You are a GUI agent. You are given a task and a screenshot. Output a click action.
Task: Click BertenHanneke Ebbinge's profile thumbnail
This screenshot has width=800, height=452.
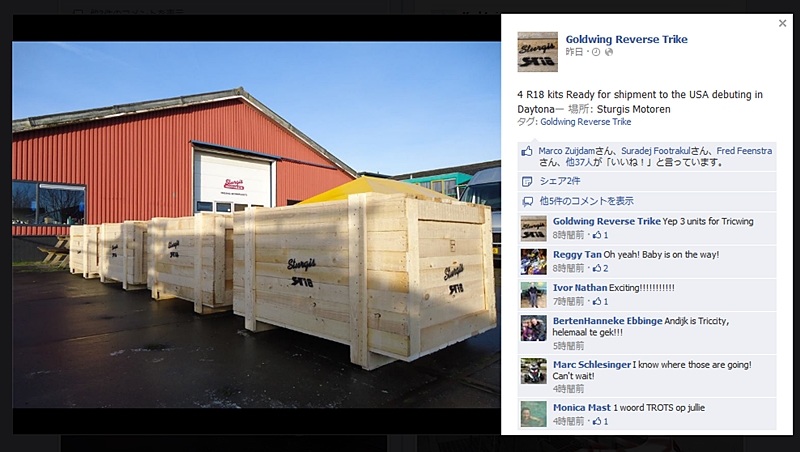534,328
